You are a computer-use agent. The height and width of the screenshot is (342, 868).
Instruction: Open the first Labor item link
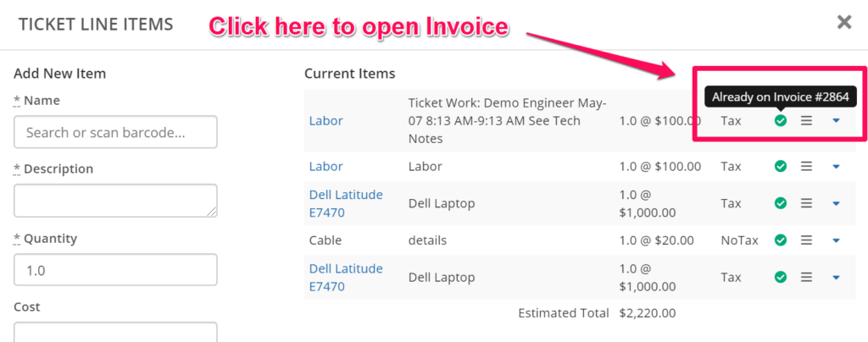click(326, 121)
